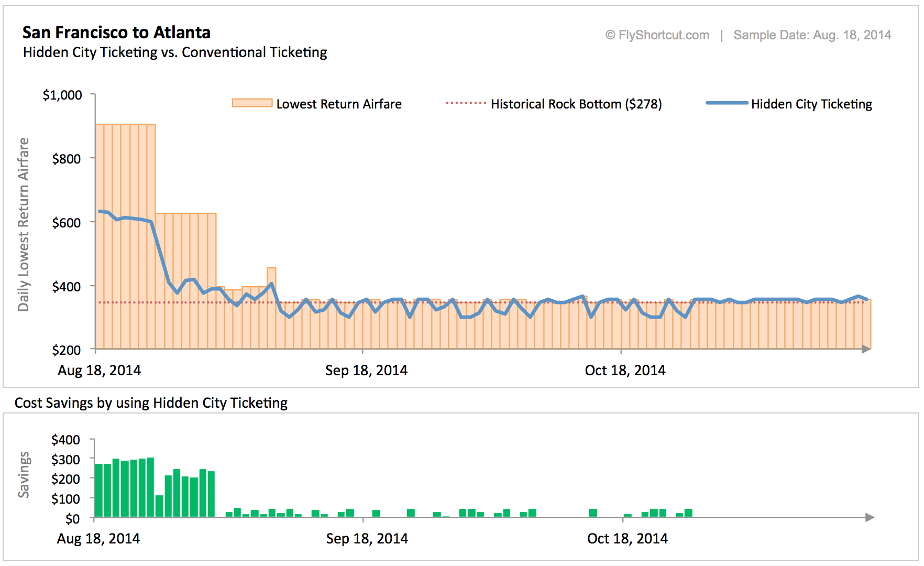Click the blue Hidden City Ticketing legend line

click(x=727, y=103)
